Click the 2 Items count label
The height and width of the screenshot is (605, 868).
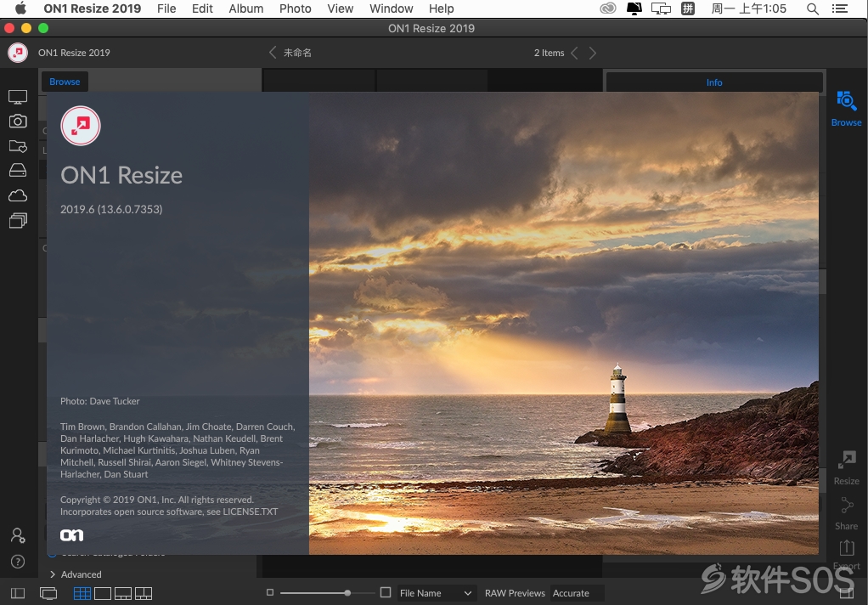pos(550,53)
